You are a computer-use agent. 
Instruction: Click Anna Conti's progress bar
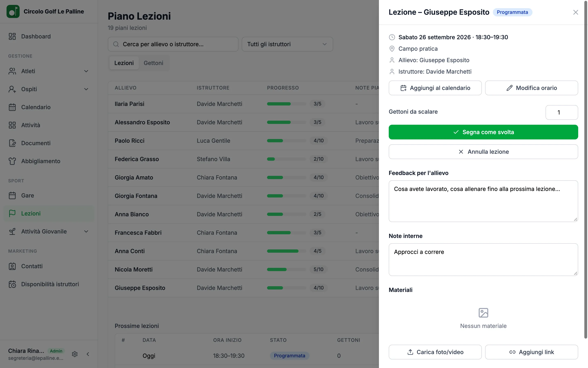286,251
